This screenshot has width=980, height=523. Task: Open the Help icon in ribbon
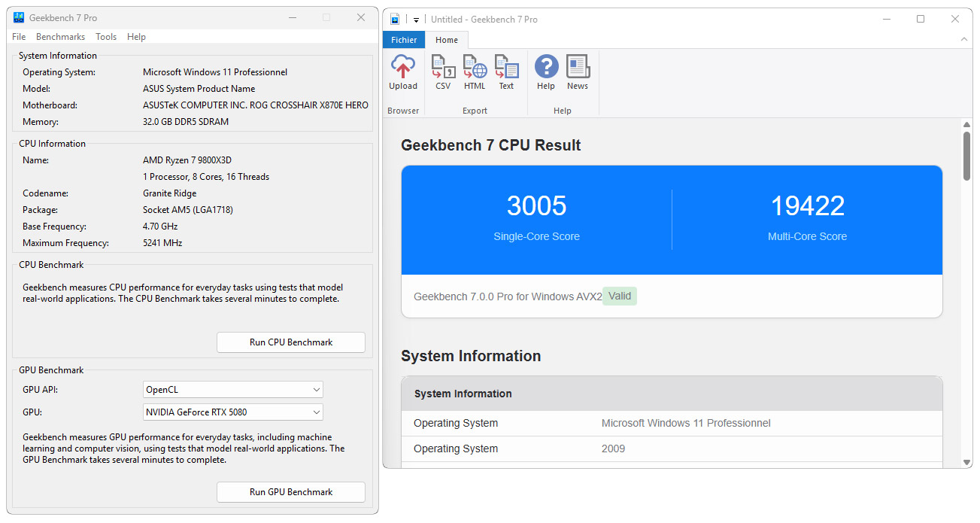(546, 66)
